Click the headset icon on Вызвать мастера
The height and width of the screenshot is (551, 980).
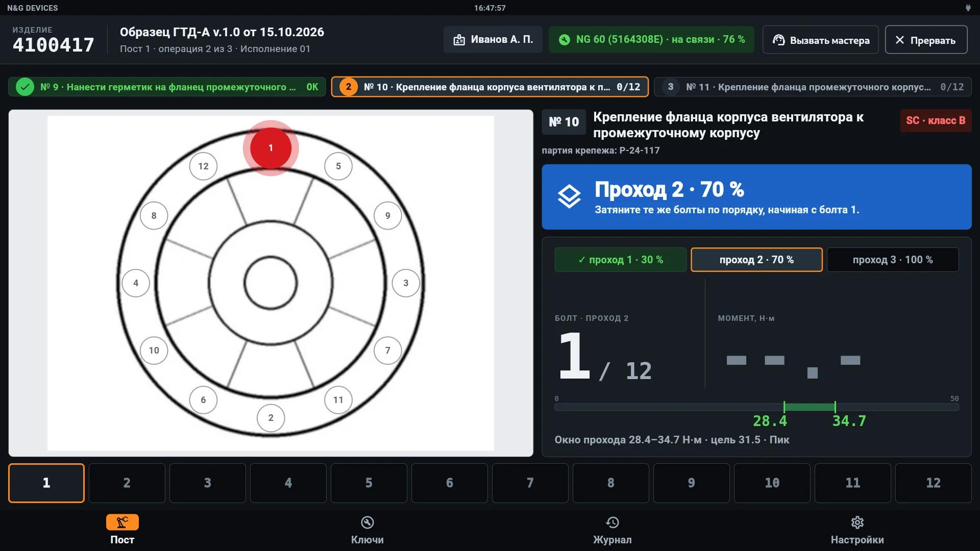(778, 40)
